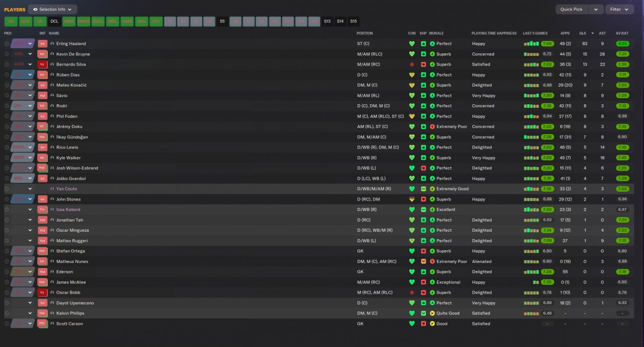Click Phil Foden's last 5 games form bars
Viewport: 644px width, 347px height.
[x=531, y=116]
